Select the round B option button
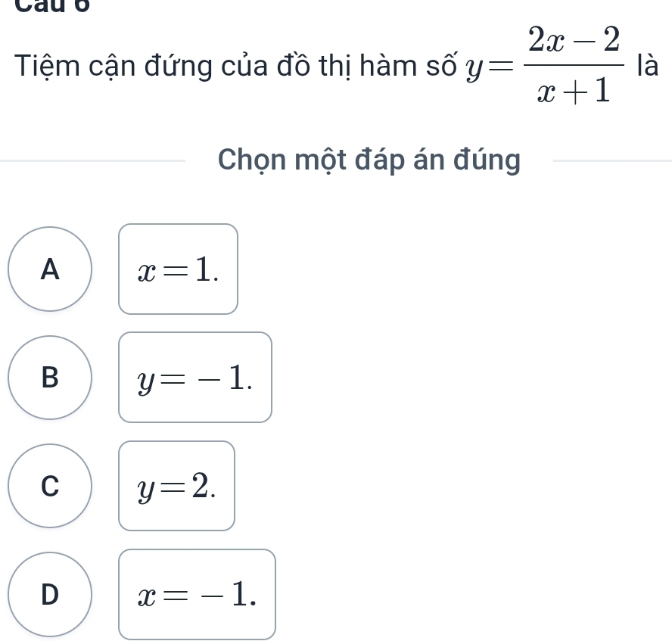 (x=50, y=377)
